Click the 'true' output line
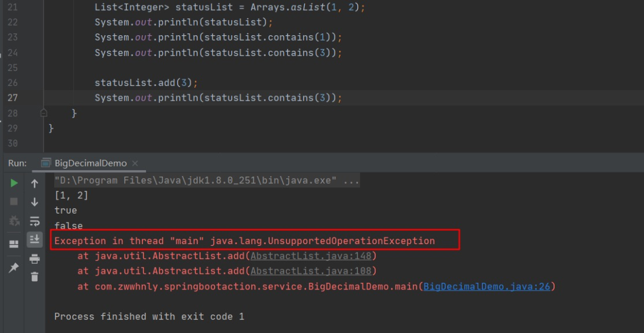The height and width of the screenshot is (333, 644). (66, 211)
